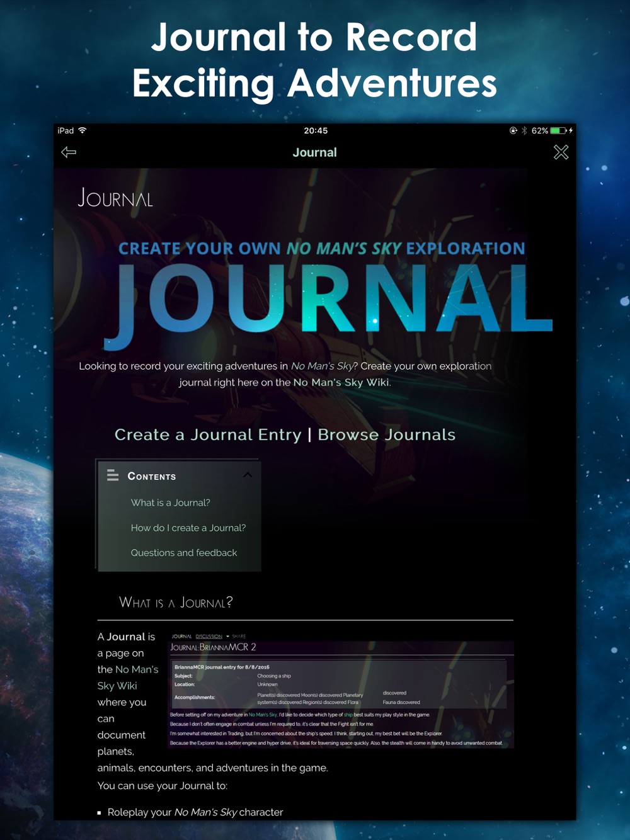Tap the Journal page heading

(x=115, y=198)
